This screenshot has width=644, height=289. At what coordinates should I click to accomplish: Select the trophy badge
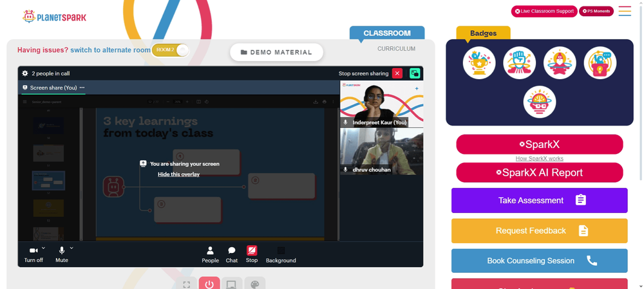tap(479, 63)
